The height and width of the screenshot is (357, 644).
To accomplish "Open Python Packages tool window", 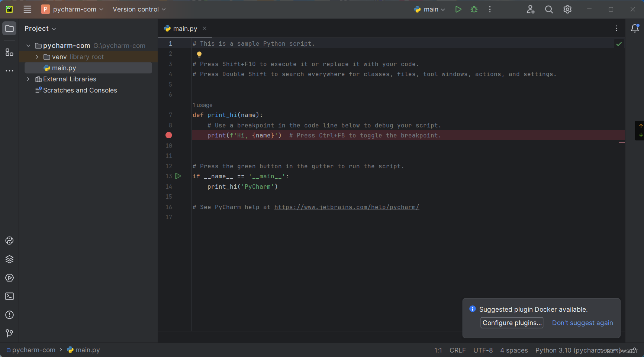I will [9, 241].
